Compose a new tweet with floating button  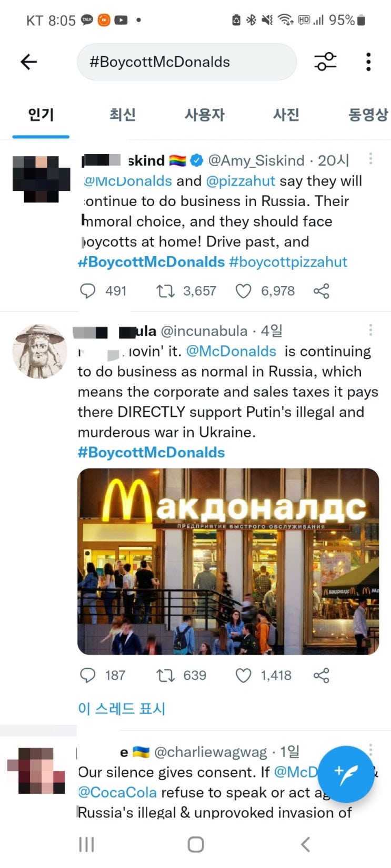tap(346, 774)
